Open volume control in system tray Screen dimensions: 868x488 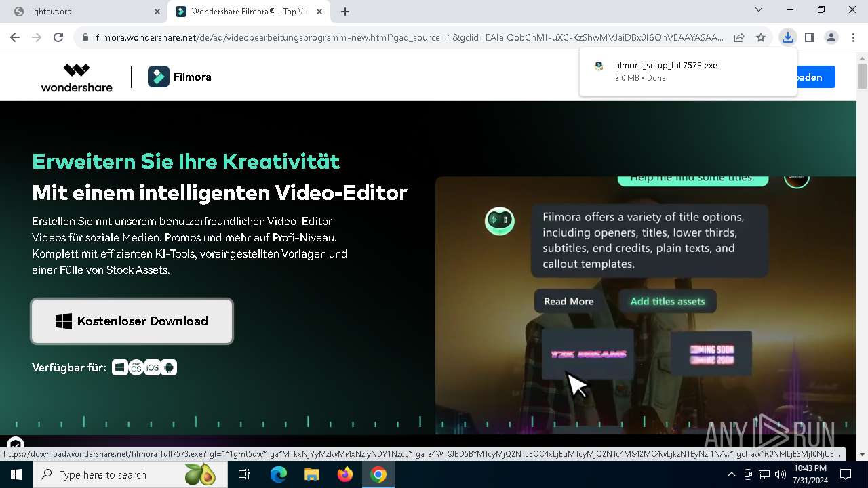pos(781,474)
